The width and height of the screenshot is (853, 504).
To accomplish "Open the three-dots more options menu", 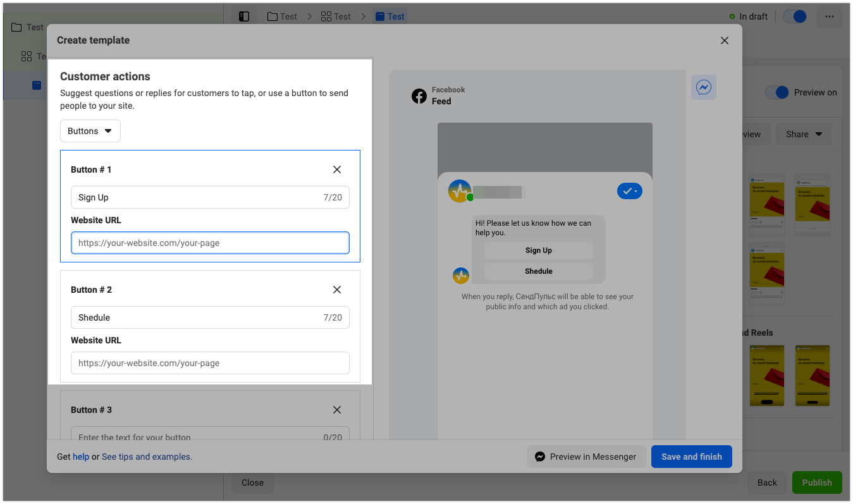I will click(x=829, y=16).
